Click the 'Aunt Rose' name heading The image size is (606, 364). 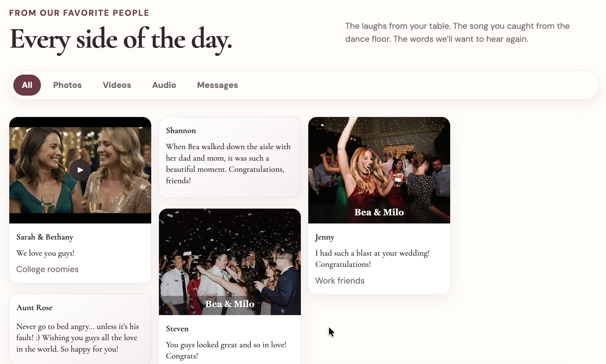pyautogui.click(x=34, y=308)
